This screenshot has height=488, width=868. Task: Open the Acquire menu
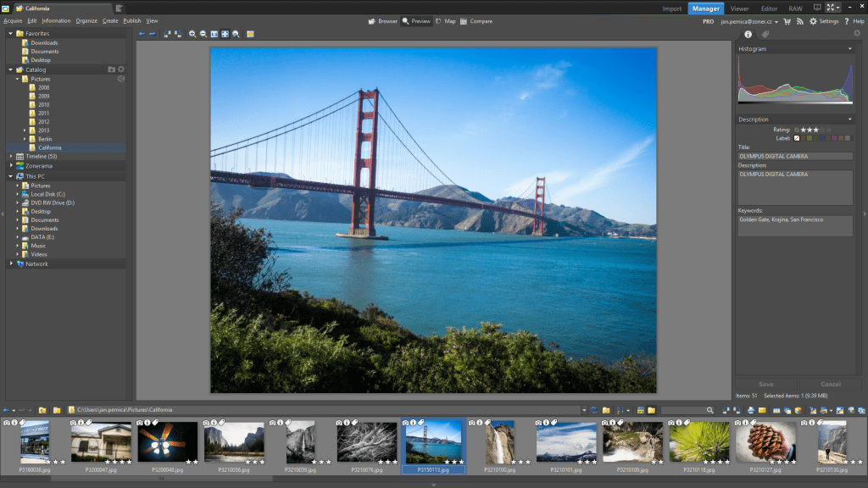tap(13, 21)
